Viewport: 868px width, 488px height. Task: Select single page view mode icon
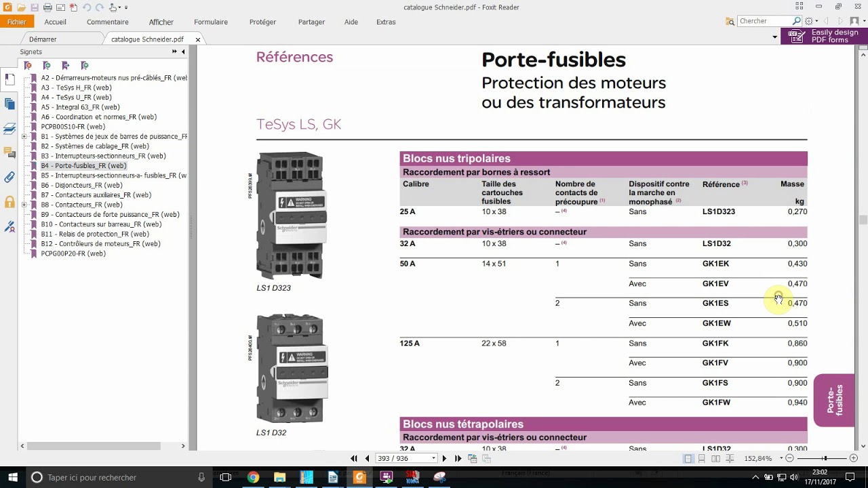click(688, 459)
